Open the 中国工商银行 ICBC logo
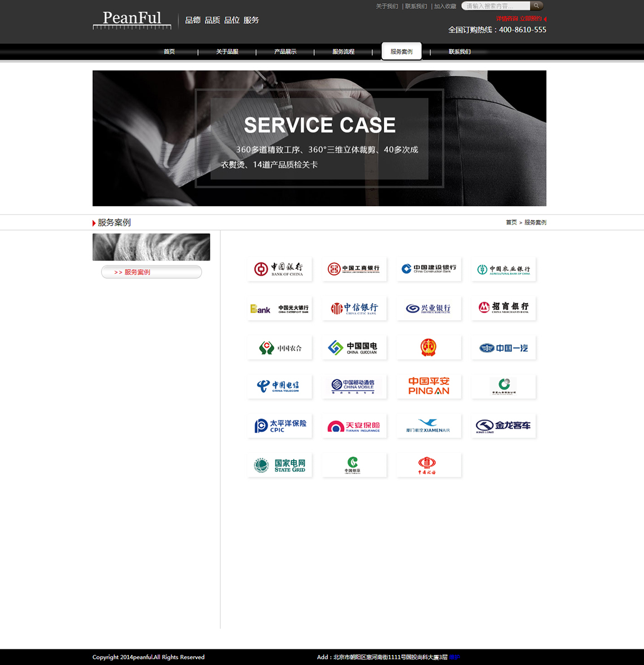644x665 pixels. click(354, 269)
